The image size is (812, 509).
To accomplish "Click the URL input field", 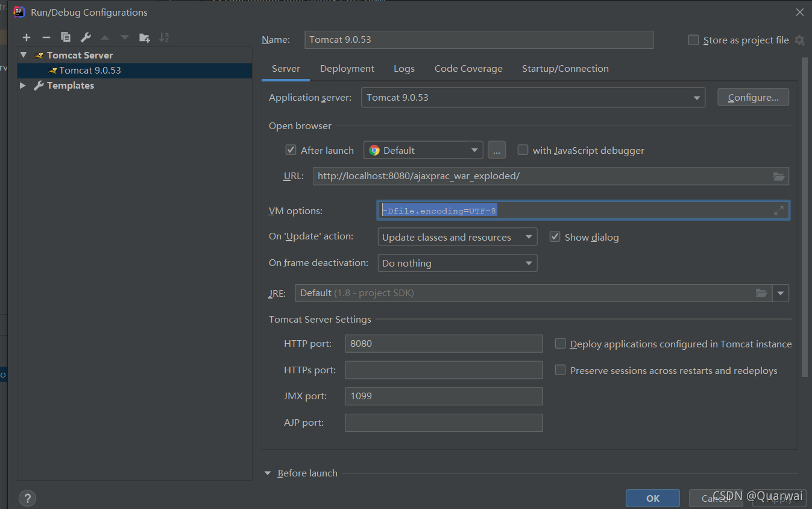I will [x=551, y=176].
